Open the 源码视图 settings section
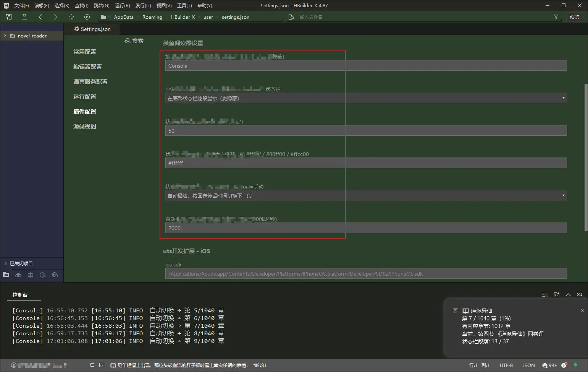Screen dimensions: 588x372 (85, 127)
